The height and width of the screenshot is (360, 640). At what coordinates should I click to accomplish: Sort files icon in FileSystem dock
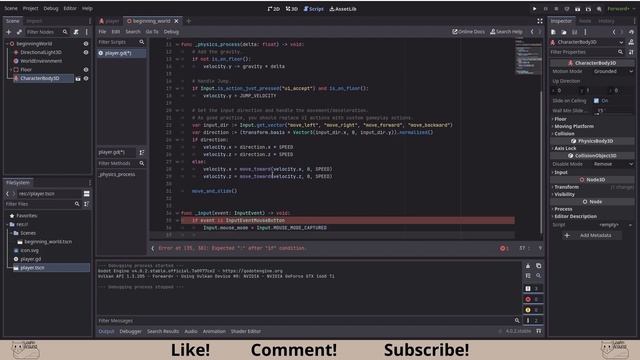coord(87,204)
